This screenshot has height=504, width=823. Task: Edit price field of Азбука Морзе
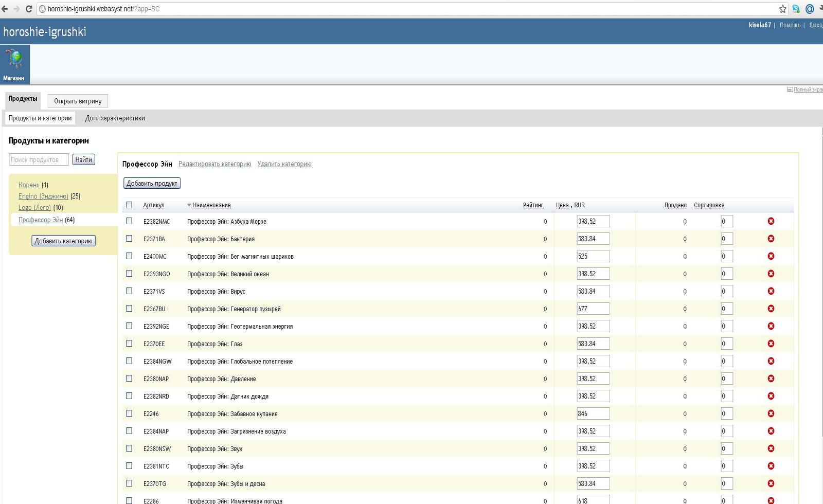click(593, 221)
